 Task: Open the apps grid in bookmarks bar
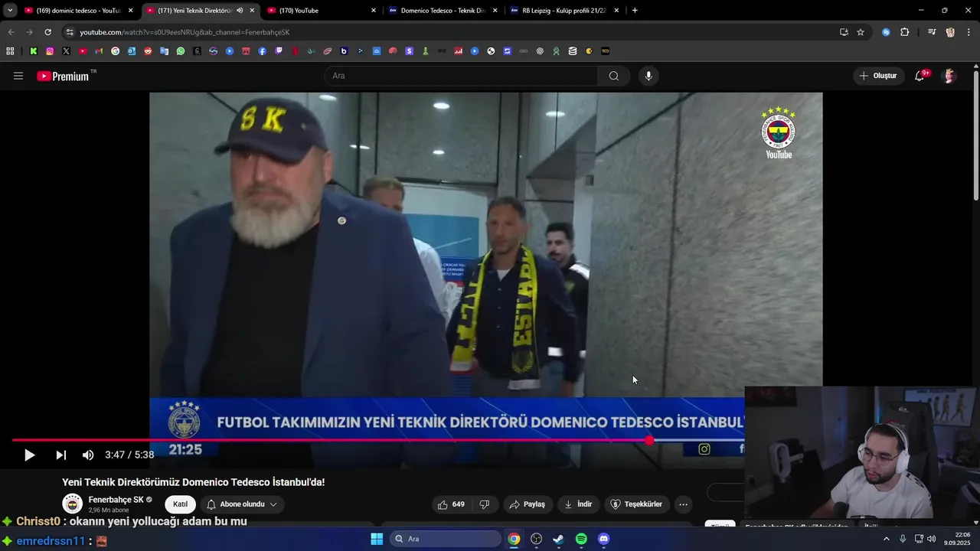click(10, 51)
